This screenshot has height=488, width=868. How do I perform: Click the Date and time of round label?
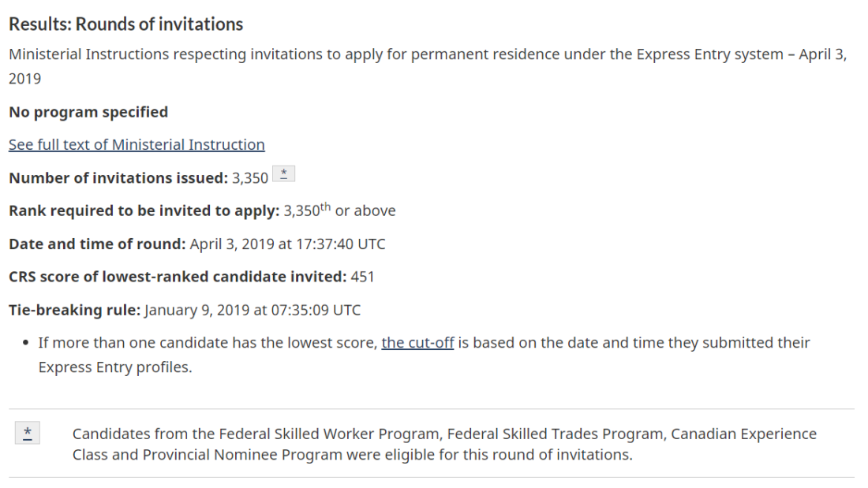point(97,244)
